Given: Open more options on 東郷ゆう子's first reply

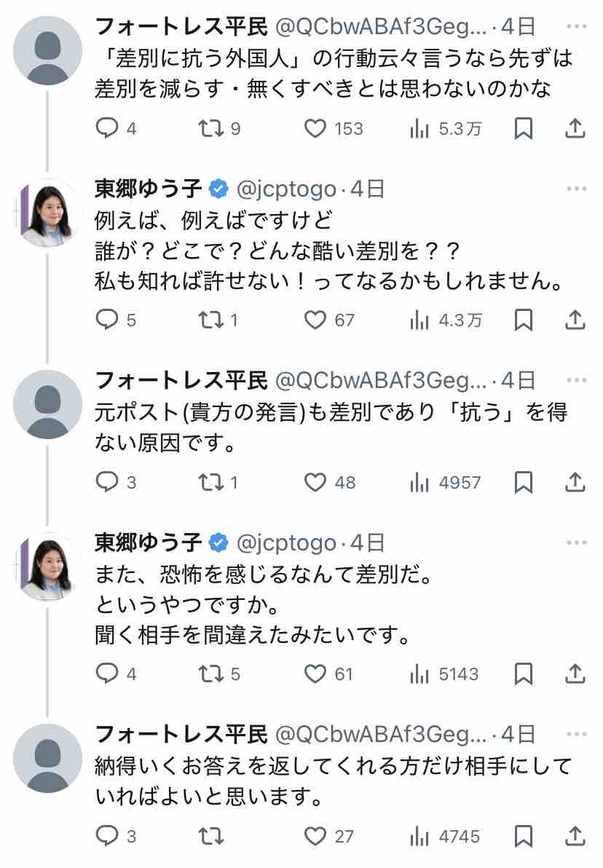Looking at the screenshot, I should tap(576, 189).
